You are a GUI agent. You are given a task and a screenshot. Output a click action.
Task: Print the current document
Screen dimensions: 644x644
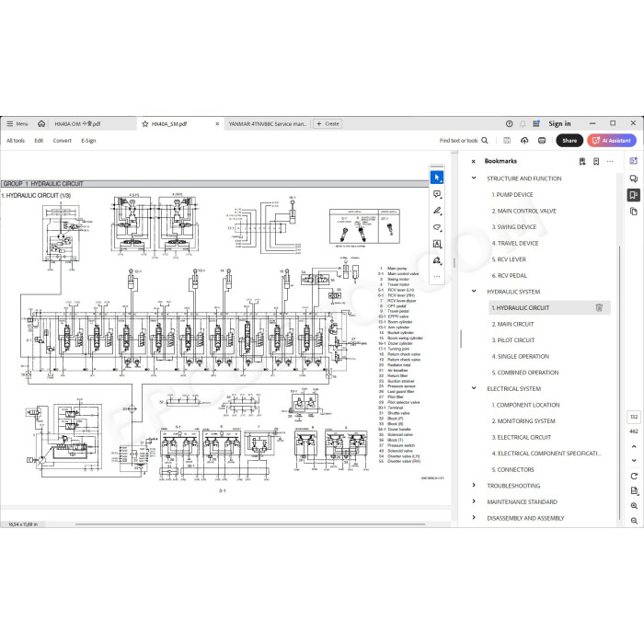tap(542, 141)
